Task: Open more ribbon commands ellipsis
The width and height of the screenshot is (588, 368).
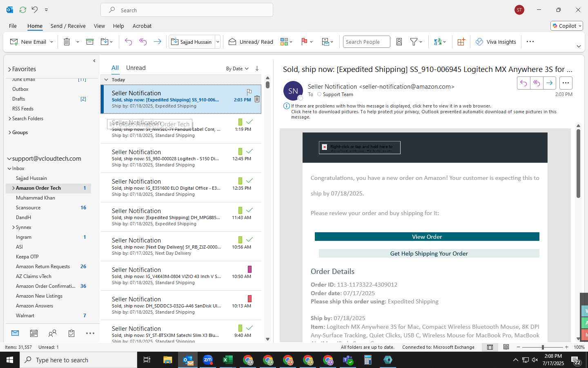Action: (530, 42)
